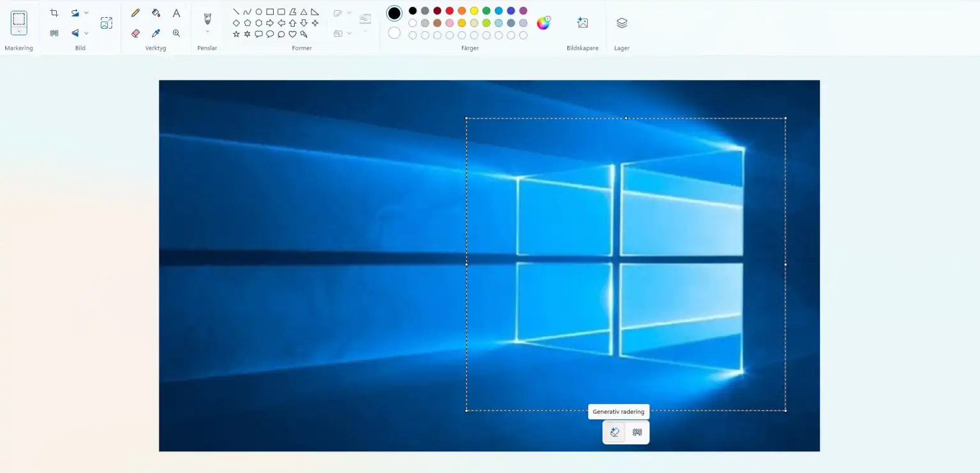Click the Flip image icon
The width and height of the screenshot is (980, 473).
click(75, 33)
